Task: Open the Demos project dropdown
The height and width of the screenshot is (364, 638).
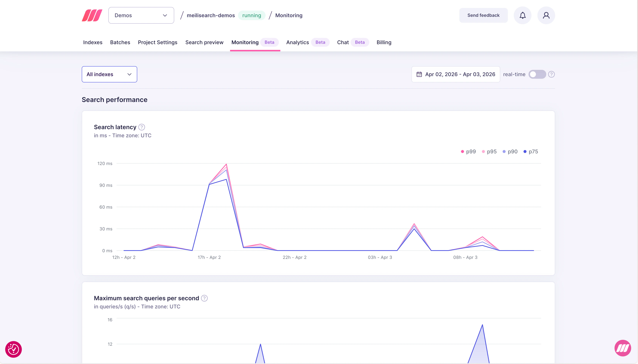Action: click(141, 15)
